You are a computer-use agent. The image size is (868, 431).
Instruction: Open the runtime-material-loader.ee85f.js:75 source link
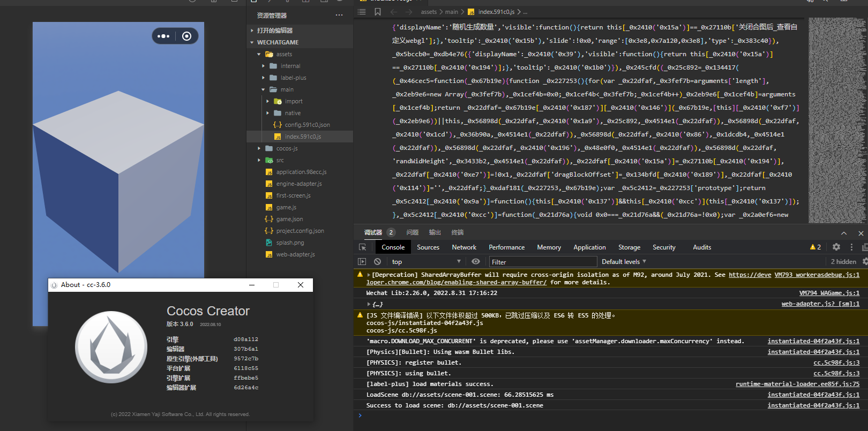[797, 384]
